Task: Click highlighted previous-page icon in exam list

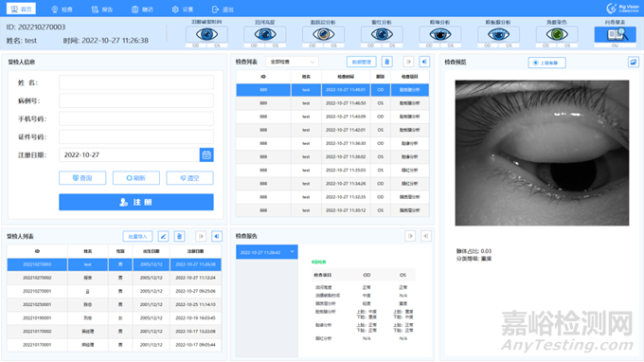Action: point(424,62)
